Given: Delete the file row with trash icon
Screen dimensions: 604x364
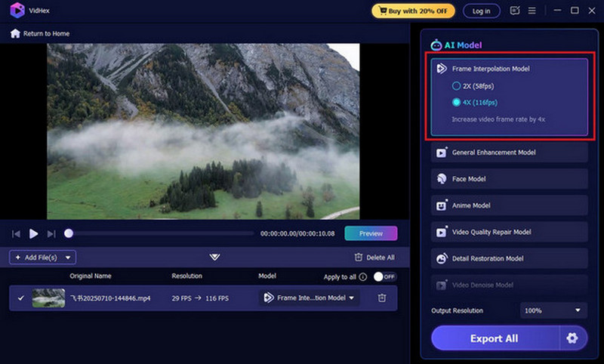Looking at the screenshot, I should coord(382,298).
